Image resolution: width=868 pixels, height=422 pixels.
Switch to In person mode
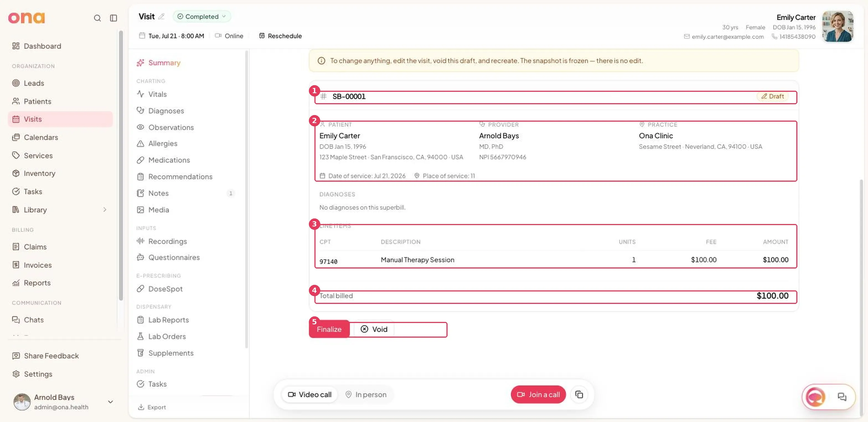(x=366, y=394)
